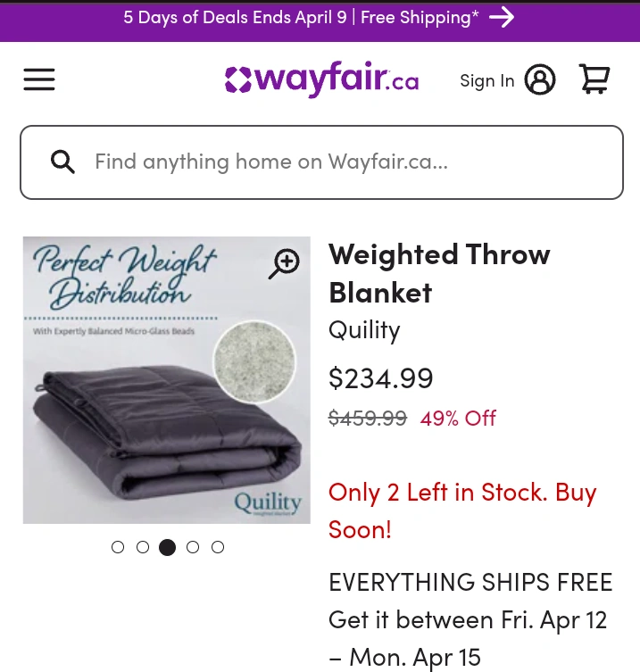This screenshot has height=672, width=640.
Task: Open the Quility brand link
Action: tap(364, 331)
